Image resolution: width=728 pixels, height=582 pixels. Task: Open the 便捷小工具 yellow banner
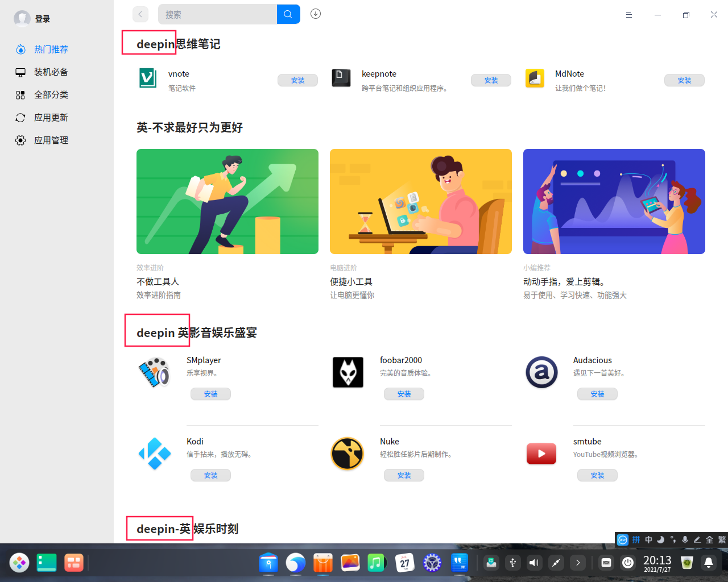click(x=421, y=201)
